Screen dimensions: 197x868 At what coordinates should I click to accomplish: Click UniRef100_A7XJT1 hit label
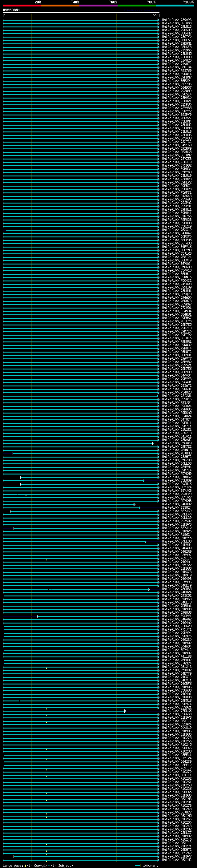pyautogui.click(x=177, y=629)
